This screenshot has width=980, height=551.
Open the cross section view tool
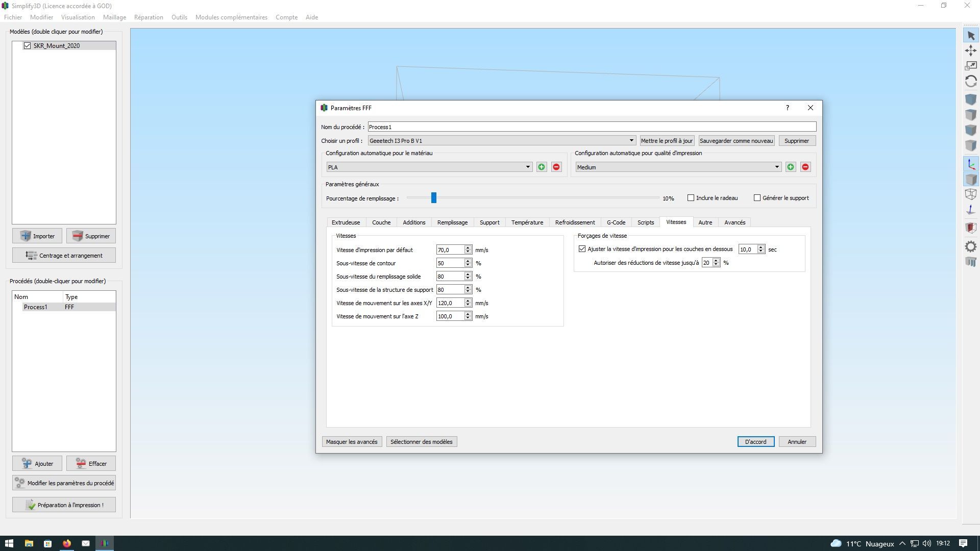click(x=971, y=228)
